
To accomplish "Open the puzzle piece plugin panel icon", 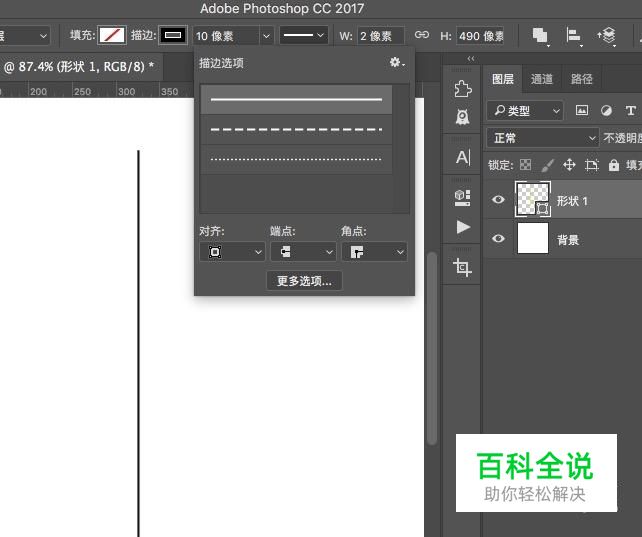I will tap(463, 88).
